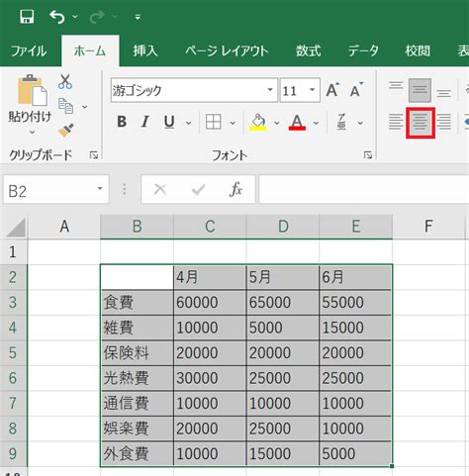Toggle Italic formatting

[x=144, y=122]
